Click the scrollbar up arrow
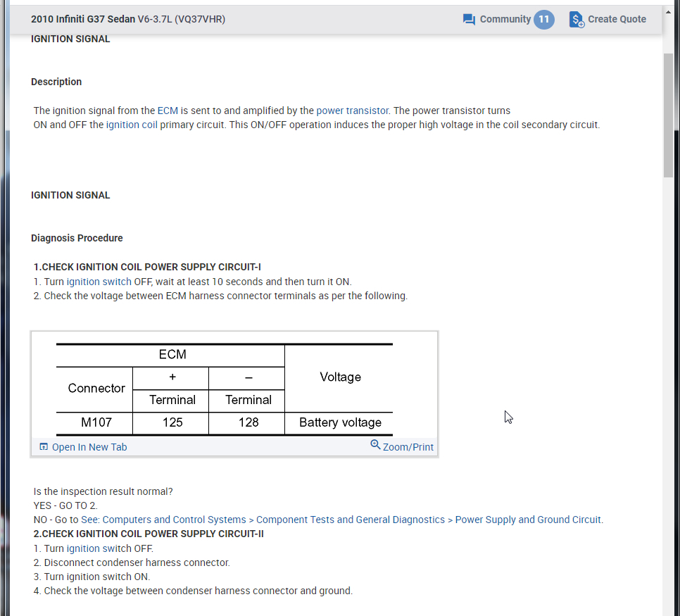680x616 pixels. point(668,11)
